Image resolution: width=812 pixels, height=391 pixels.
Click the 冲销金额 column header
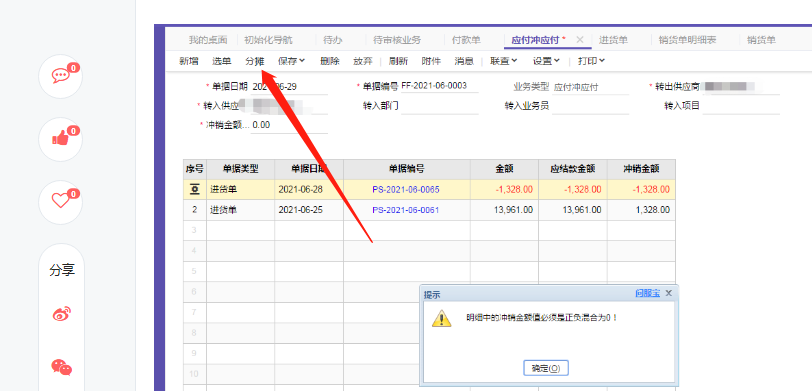click(641, 169)
